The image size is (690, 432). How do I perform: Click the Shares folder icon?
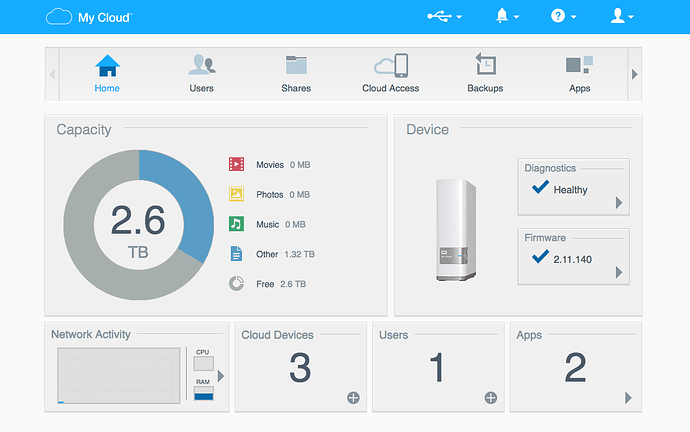click(x=296, y=65)
